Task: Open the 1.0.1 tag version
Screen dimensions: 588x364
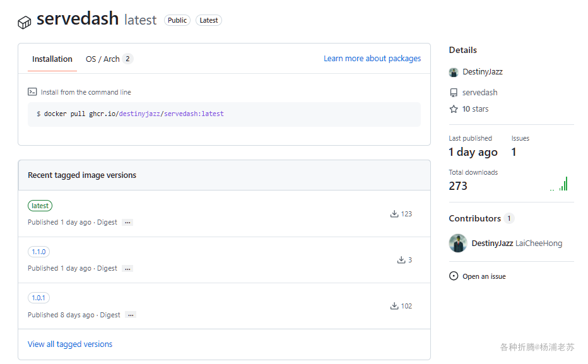Action: click(x=38, y=298)
